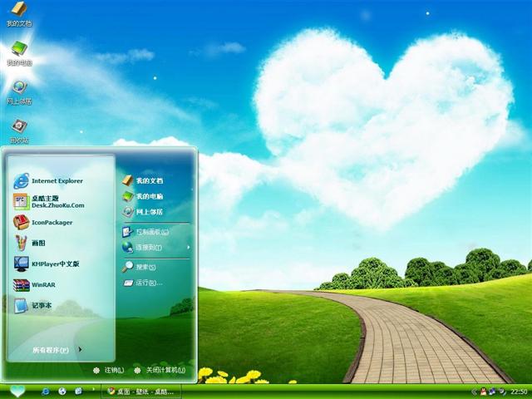
Task: Click the heart-shaped Start button
Action: pyautogui.click(x=17, y=392)
